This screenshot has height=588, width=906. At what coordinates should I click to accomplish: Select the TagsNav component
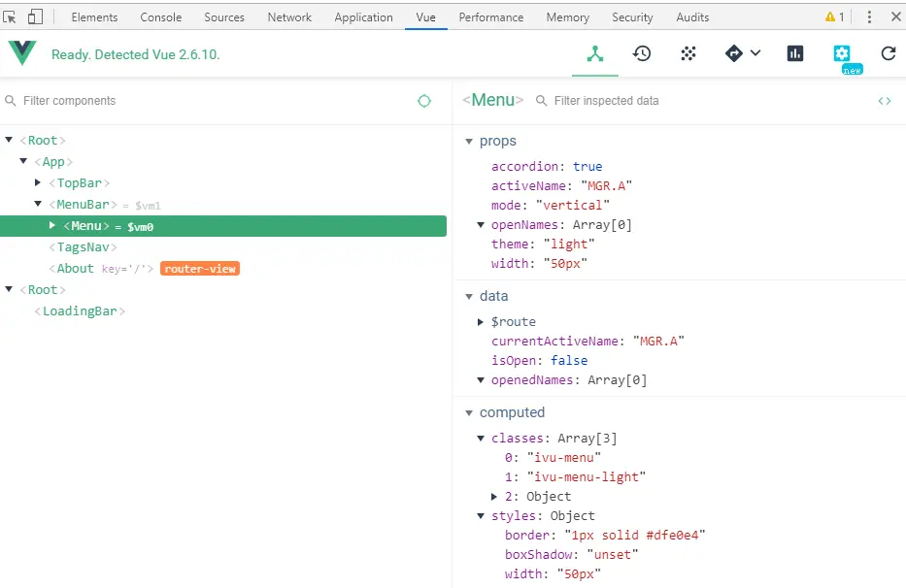coord(83,247)
